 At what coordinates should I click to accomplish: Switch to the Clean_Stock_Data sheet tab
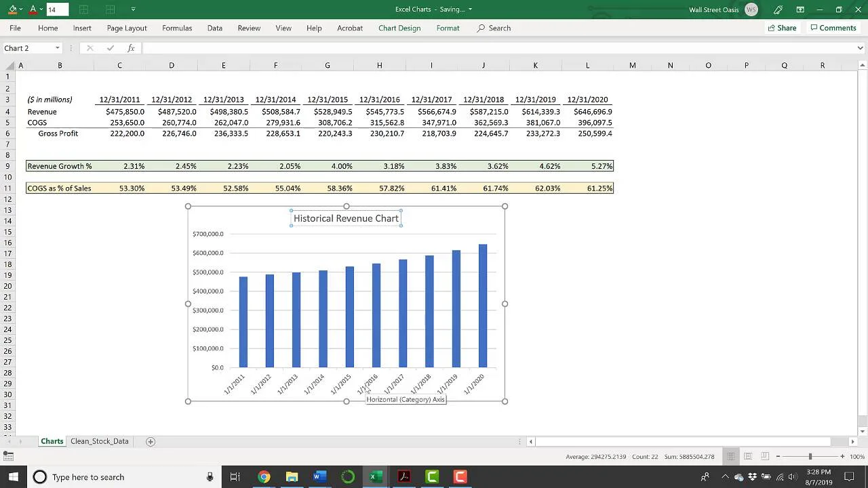[x=99, y=441]
